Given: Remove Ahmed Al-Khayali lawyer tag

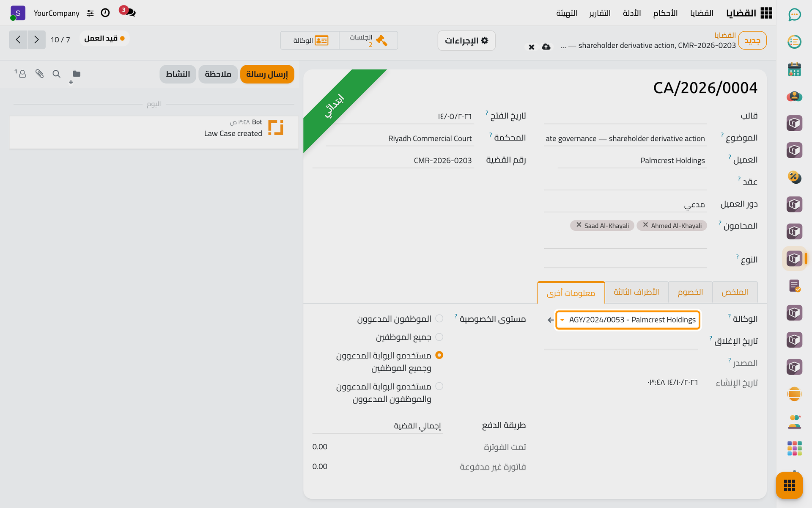Looking at the screenshot, I should click(x=645, y=225).
